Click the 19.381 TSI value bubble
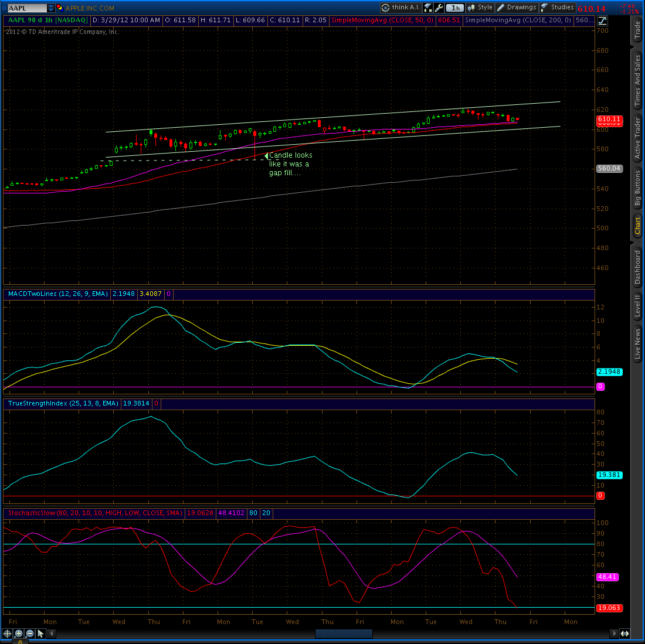 (609, 475)
